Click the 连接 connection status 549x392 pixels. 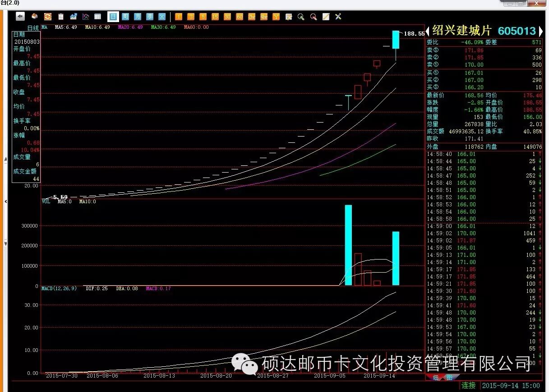click(469, 386)
